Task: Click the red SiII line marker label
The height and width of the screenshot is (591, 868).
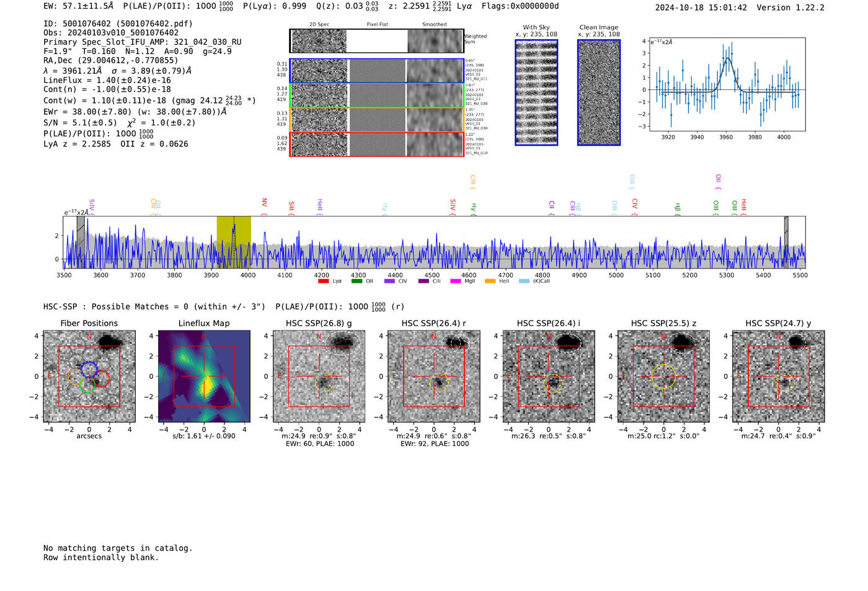Action: pos(292,207)
